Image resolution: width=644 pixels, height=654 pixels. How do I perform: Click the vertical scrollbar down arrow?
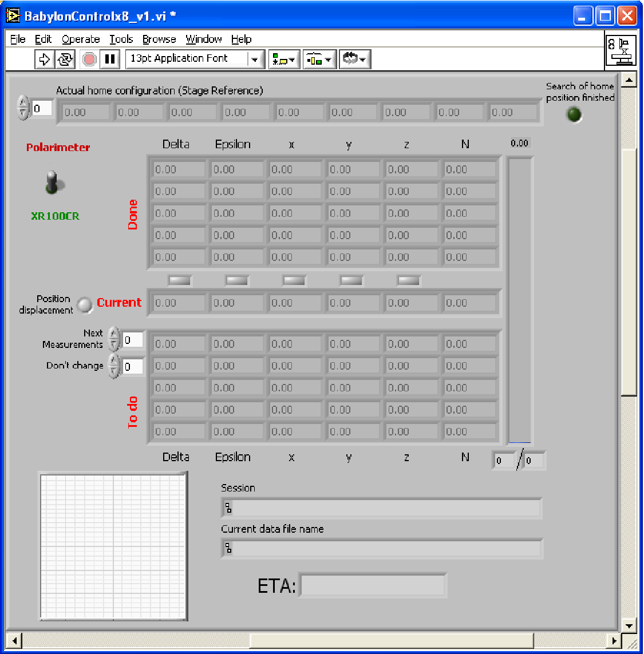pos(629,625)
